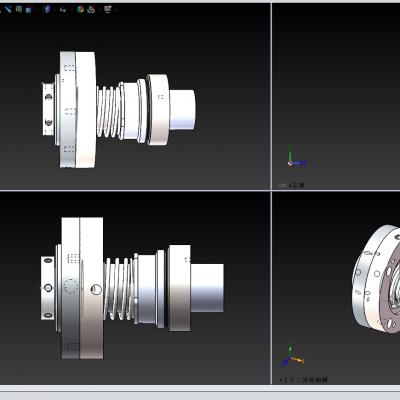
Task: Select the blue Display Style cube icon
Action: (47, 9)
